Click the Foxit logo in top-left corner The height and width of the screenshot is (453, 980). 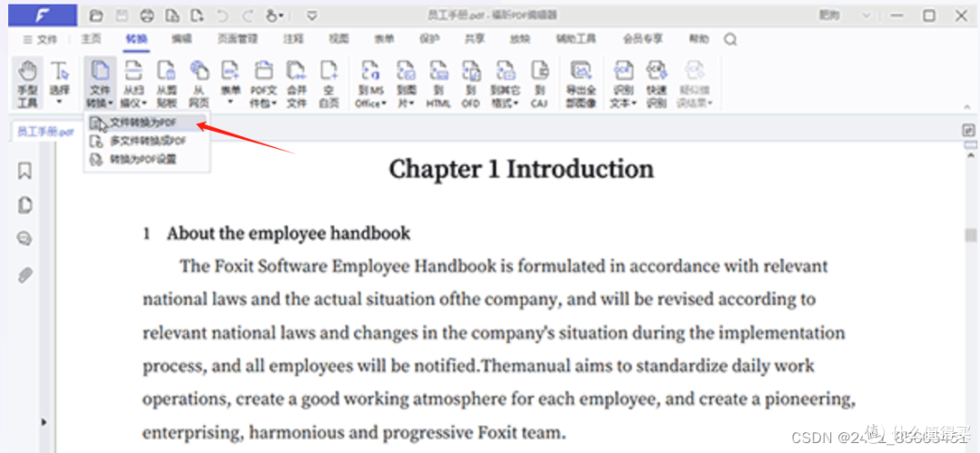coord(43,15)
